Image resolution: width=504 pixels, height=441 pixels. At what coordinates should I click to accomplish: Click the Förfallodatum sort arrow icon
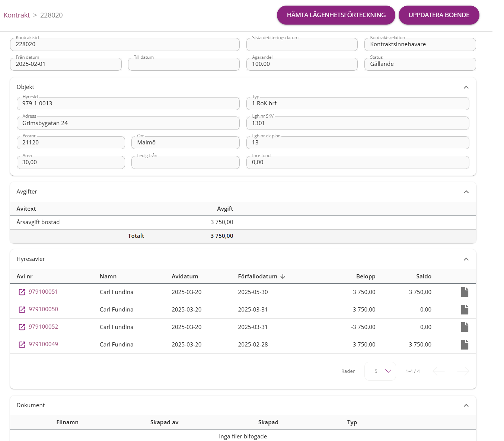(x=283, y=277)
